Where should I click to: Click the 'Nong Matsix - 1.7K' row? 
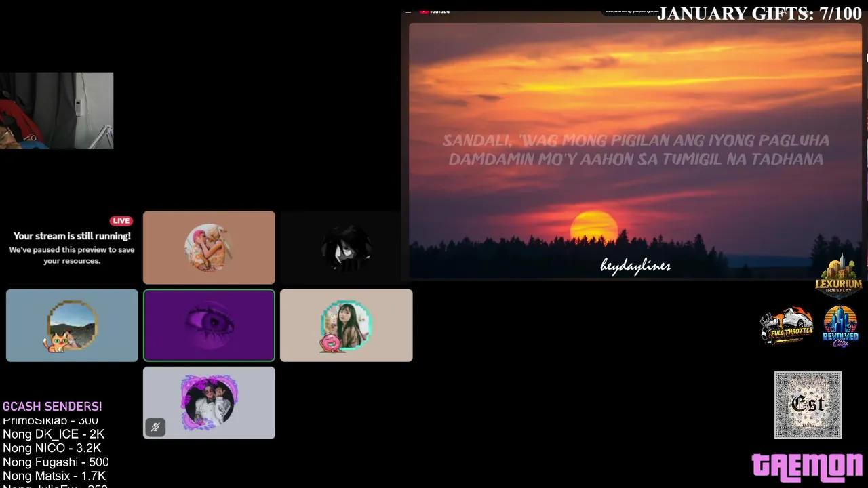pos(54,476)
